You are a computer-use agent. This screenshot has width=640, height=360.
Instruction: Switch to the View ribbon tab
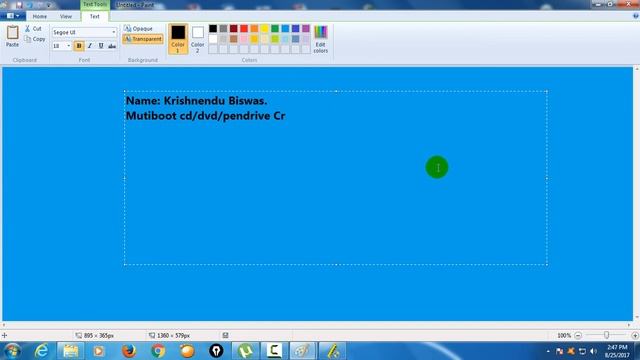click(x=66, y=16)
